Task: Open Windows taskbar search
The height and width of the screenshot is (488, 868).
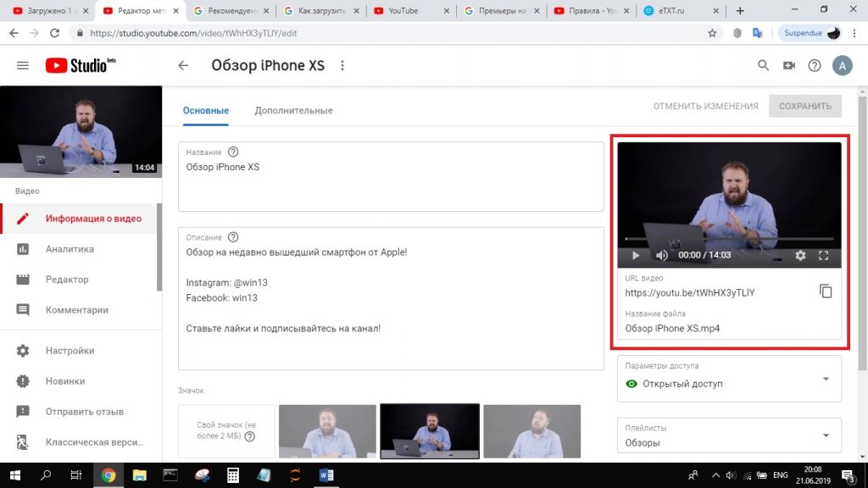Action: [x=46, y=475]
